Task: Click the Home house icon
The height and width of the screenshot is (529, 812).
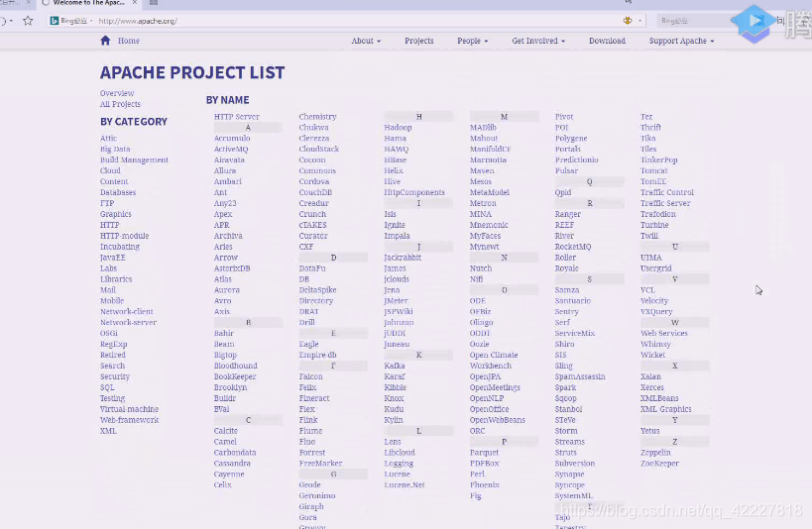Action: coord(105,41)
